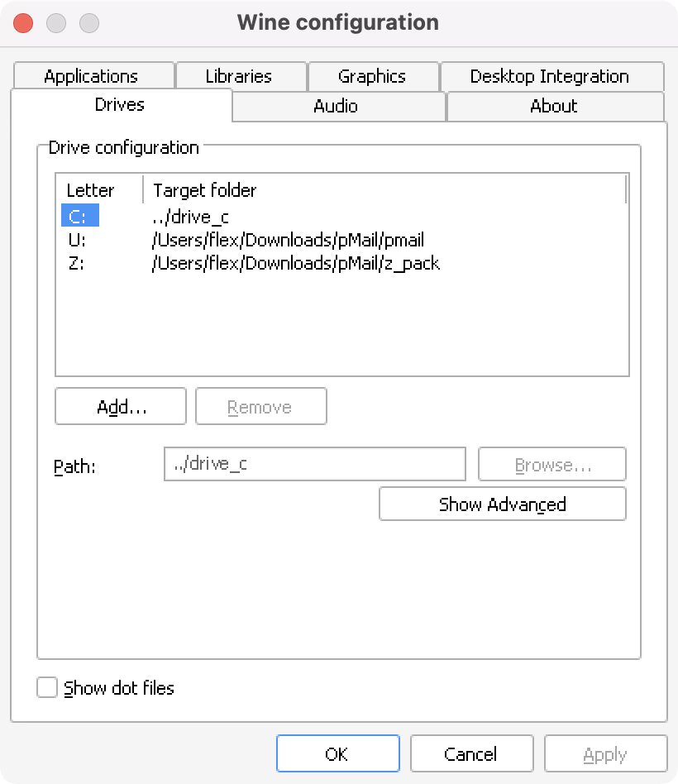Show the About tab
The image size is (678, 784).
pyautogui.click(x=555, y=106)
